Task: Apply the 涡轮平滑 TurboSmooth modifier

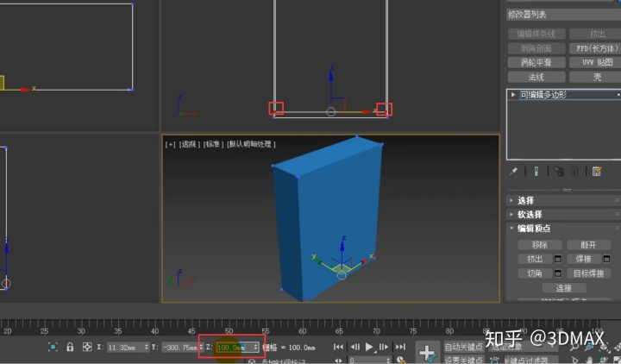Action: [536, 63]
